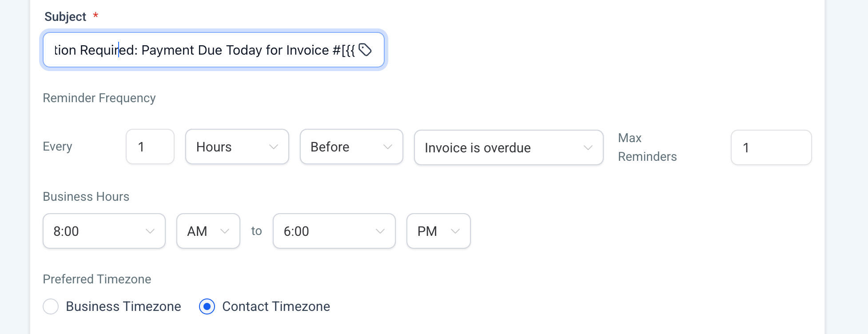Image resolution: width=868 pixels, height=334 pixels.
Task: Click the chevron on the overdue trigger dropdown
Action: [x=588, y=148]
